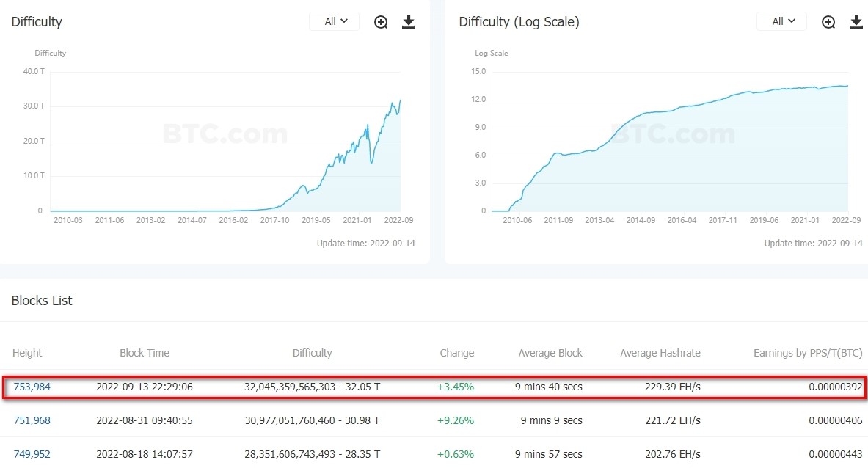Image resolution: width=868 pixels, height=468 pixels.
Task: Click zoom icon on Log Scale chart
Action: [x=828, y=22]
